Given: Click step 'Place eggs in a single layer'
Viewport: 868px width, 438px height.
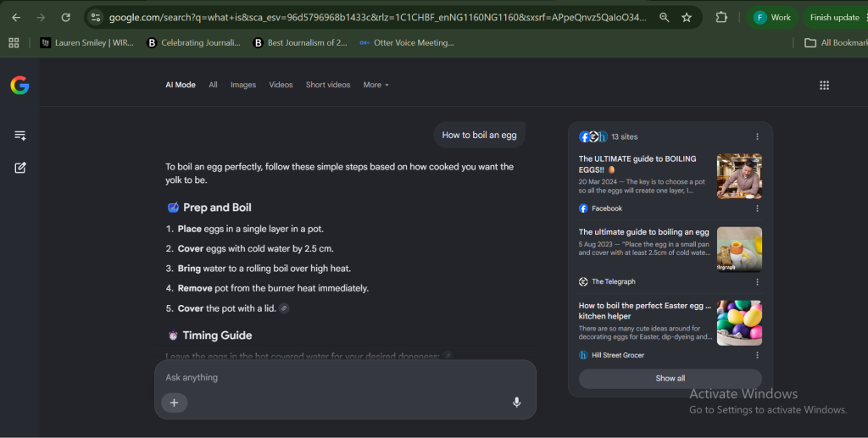Looking at the screenshot, I should pos(250,229).
